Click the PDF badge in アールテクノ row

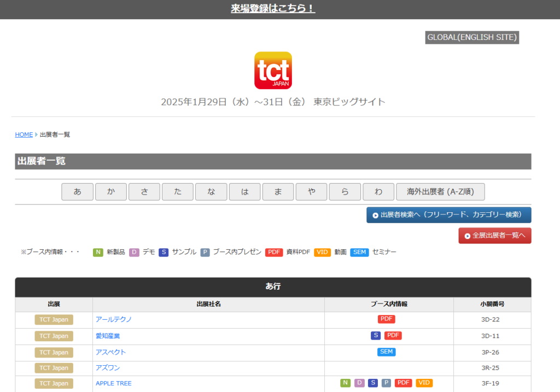[x=386, y=319]
